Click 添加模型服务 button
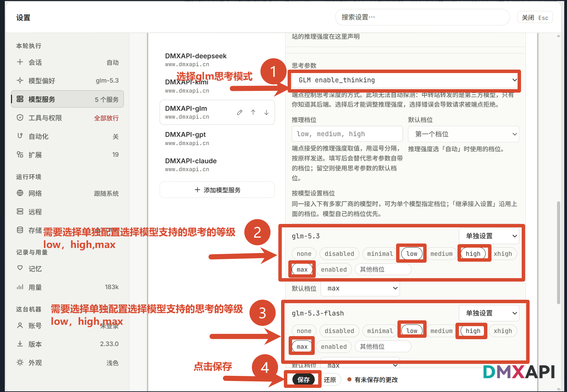This screenshot has height=392, width=567. (x=217, y=190)
